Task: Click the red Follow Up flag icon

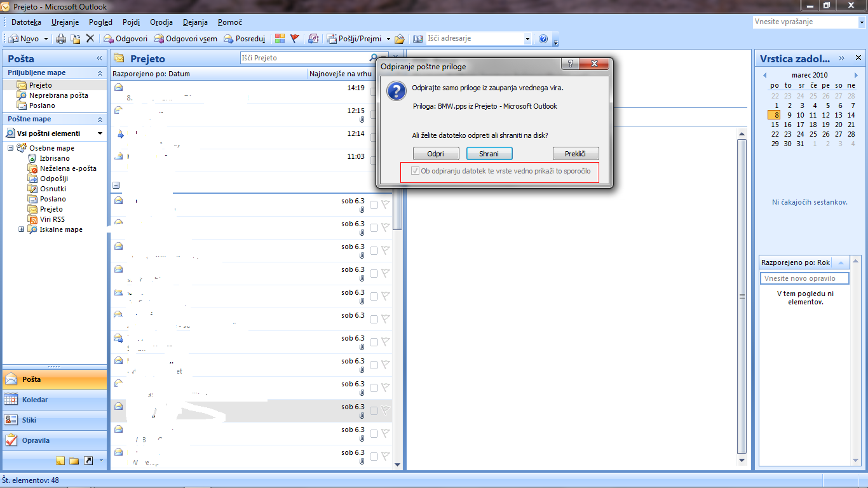Action: pyautogui.click(x=295, y=39)
